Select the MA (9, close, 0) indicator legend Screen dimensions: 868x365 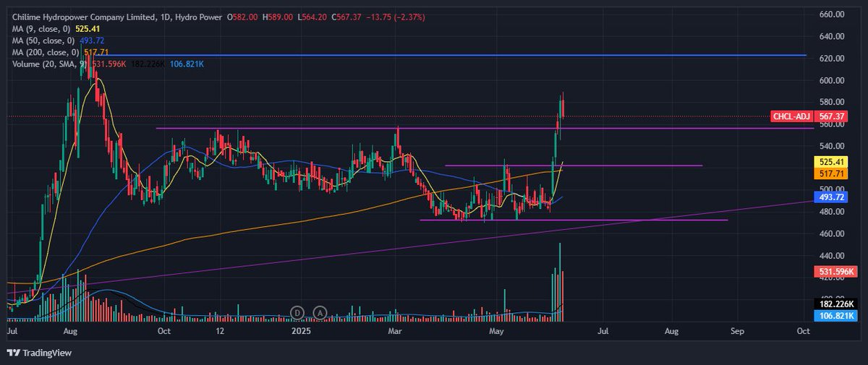coord(42,29)
